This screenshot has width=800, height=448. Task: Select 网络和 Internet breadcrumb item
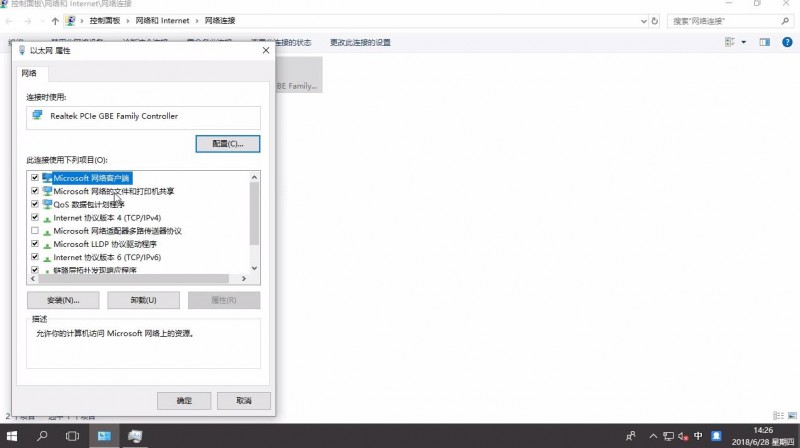pos(162,21)
